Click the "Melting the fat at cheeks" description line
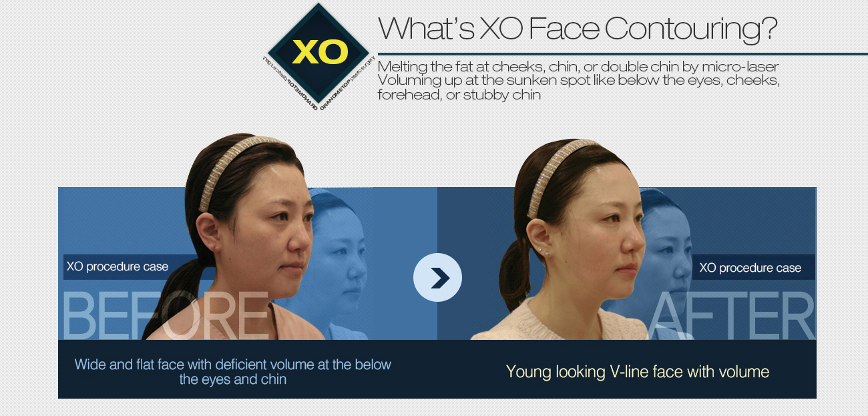This screenshot has height=416, width=868. click(578, 67)
